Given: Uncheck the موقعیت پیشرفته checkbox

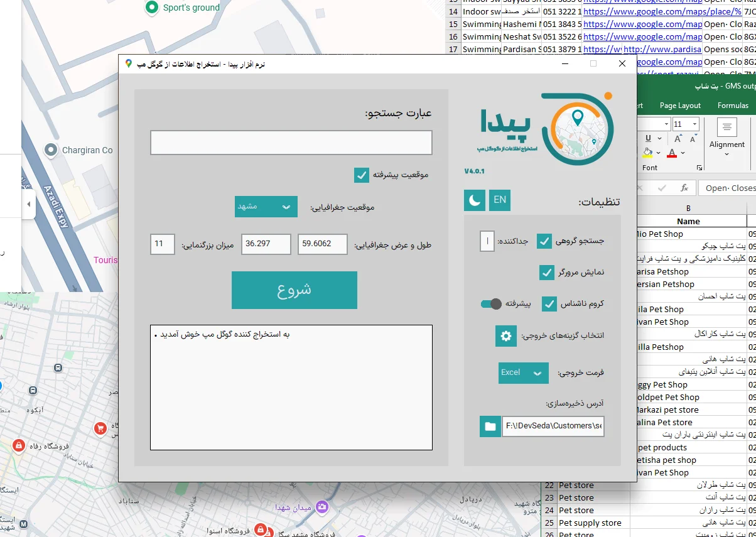Looking at the screenshot, I should (361, 176).
